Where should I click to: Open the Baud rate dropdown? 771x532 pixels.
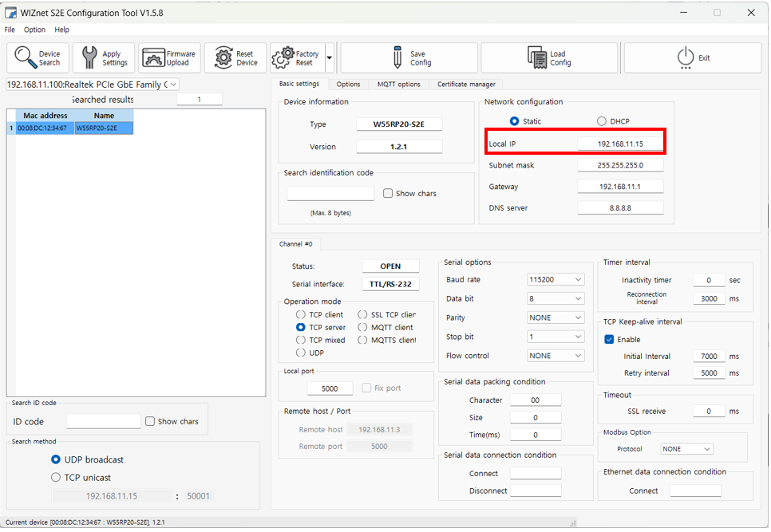(x=556, y=280)
